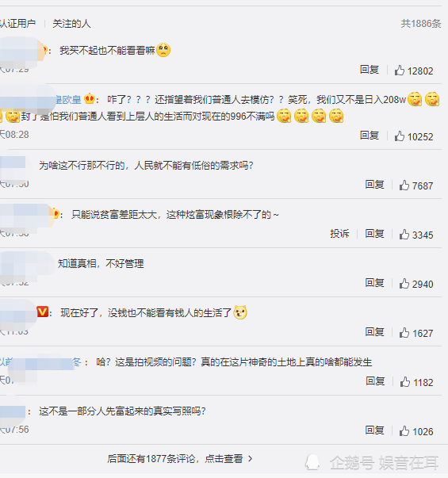The width and height of the screenshot is (448, 478).
Task: Like the comment with 12802 likes
Action: (399, 71)
